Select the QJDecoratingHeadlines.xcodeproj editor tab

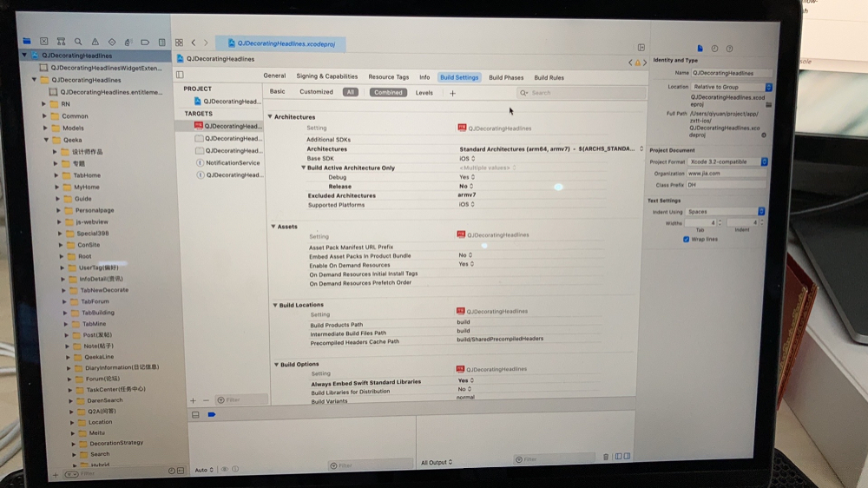[281, 43]
